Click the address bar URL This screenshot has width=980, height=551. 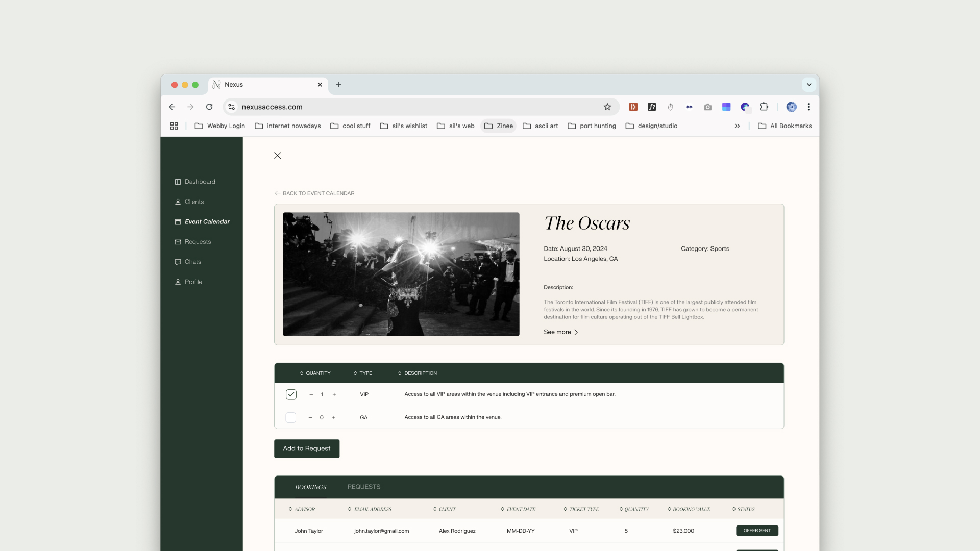tap(272, 107)
